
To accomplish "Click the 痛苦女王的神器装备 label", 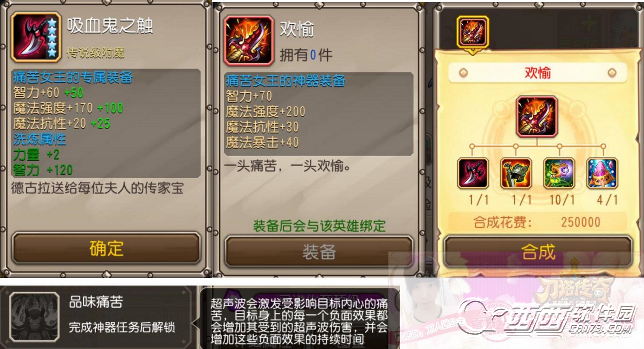I will (285, 80).
